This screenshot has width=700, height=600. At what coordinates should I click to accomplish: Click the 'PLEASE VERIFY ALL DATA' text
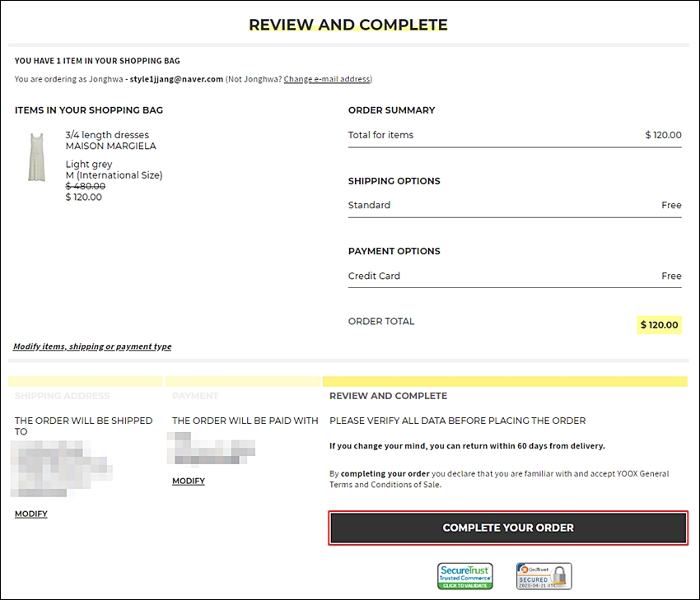click(458, 421)
